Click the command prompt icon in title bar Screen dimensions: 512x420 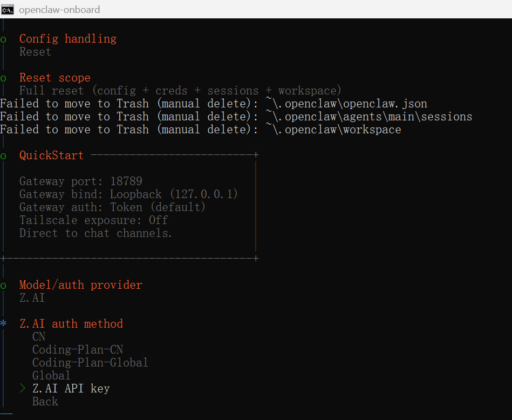tap(7, 10)
